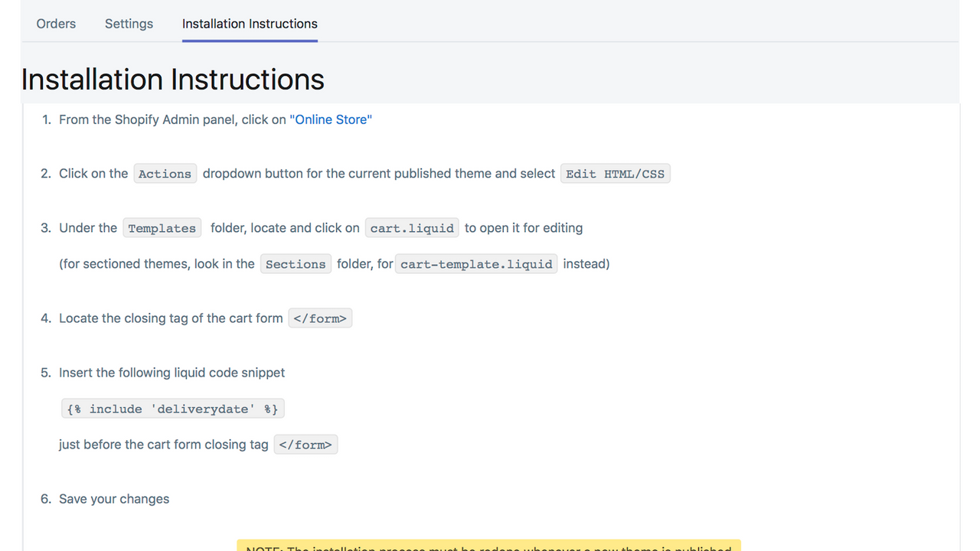Click the Edit HTML/CSS code badge

click(615, 174)
